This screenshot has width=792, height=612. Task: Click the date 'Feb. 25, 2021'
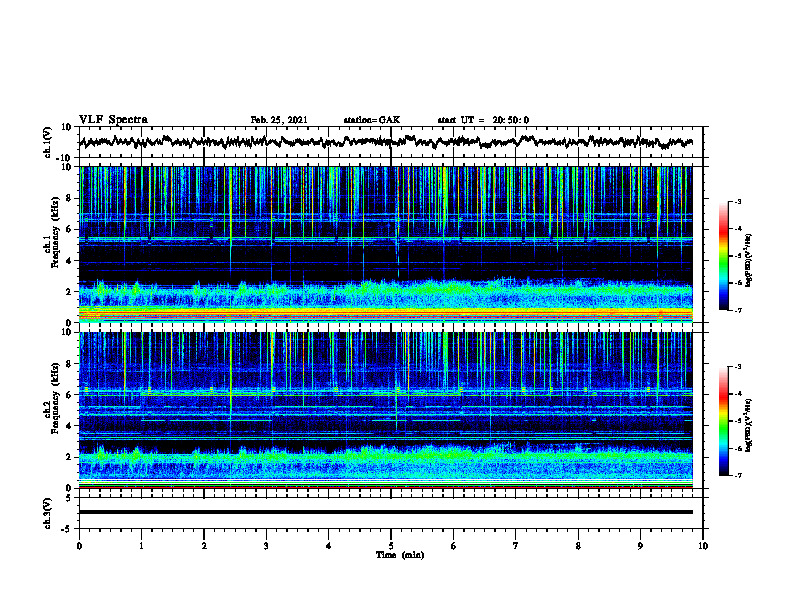tap(279, 120)
